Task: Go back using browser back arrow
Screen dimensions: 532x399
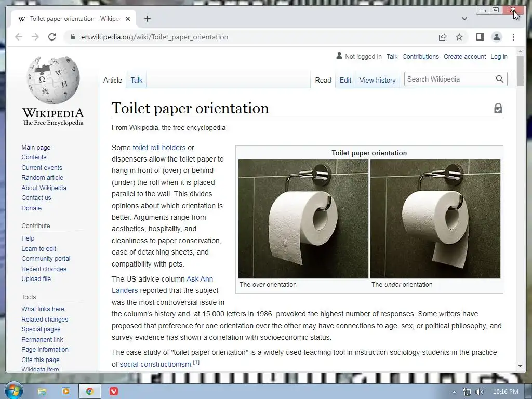Action: tap(19, 37)
